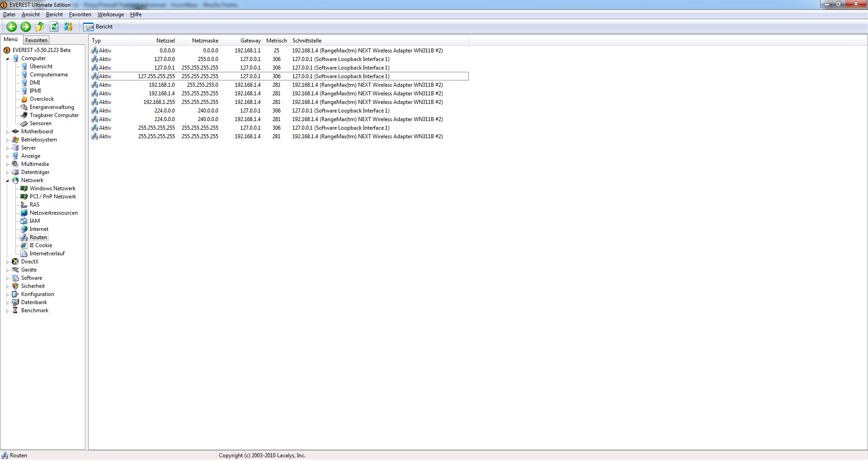Select the Sensoren icon in the tree
868x460 pixels.
24,123
